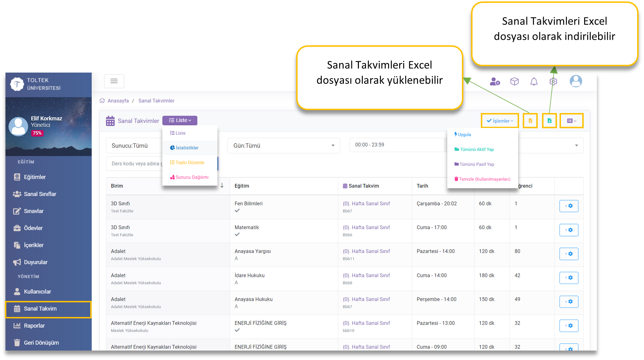Screen dimensions: 644x360
Task: Select İstatistikler from the Liste menu
Action: (x=187, y=148)
